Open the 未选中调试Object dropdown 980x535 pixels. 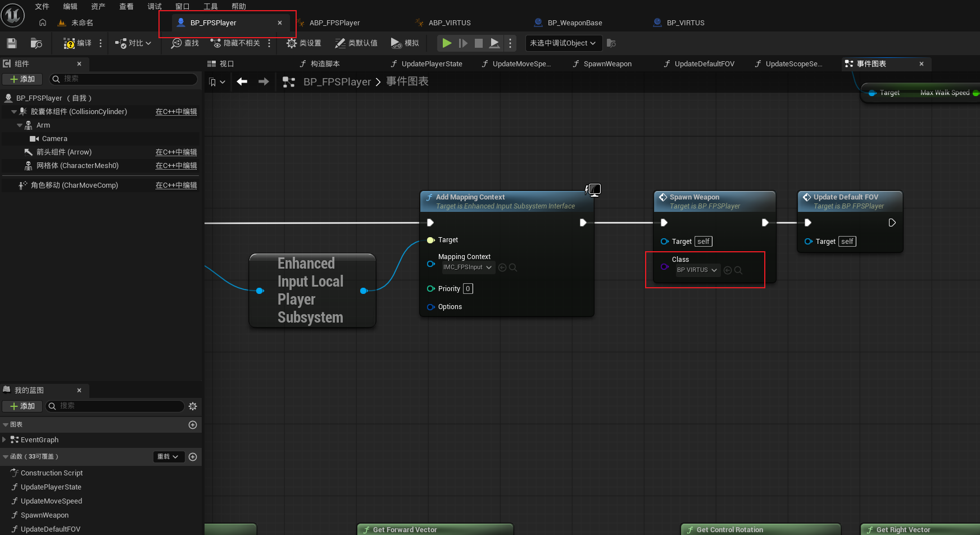564,43
